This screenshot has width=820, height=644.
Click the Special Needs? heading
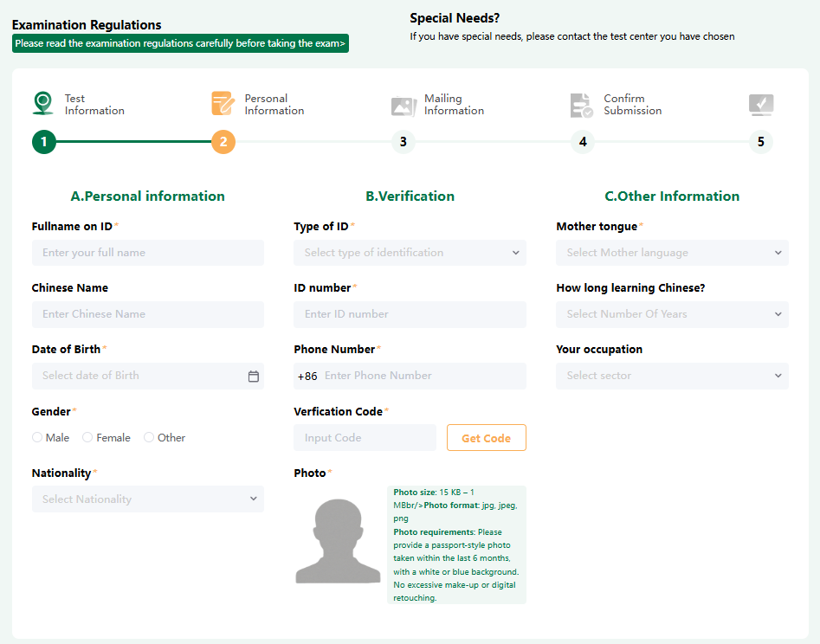[x=455, y=18]
